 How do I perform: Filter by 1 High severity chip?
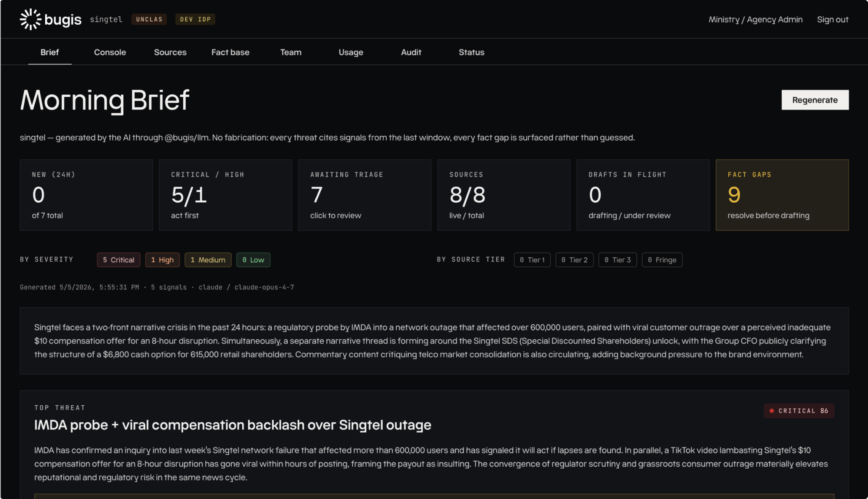162,259
